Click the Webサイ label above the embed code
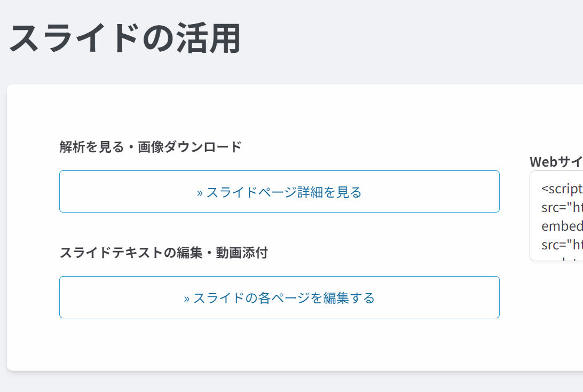 (x=556, y=162)
